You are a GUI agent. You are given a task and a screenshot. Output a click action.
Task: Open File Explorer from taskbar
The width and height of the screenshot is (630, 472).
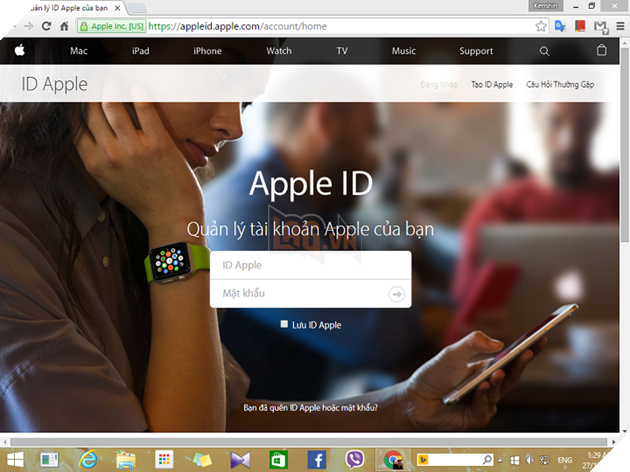pyautogui.click(x=126, y=460)
